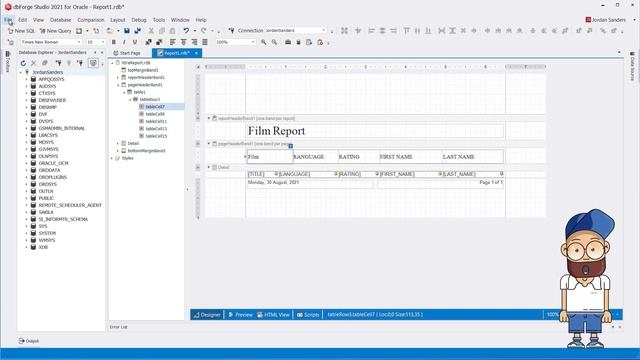The height and width of the screenshot is (360, 640).
Task: Switch to the Designer view
Action: point(207,314)
